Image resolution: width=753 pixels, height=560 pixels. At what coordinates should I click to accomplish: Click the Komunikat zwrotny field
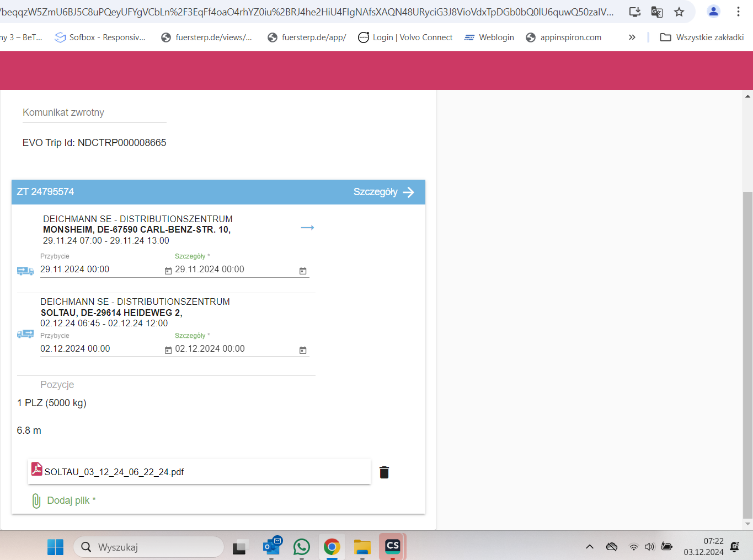coord(94,112)
